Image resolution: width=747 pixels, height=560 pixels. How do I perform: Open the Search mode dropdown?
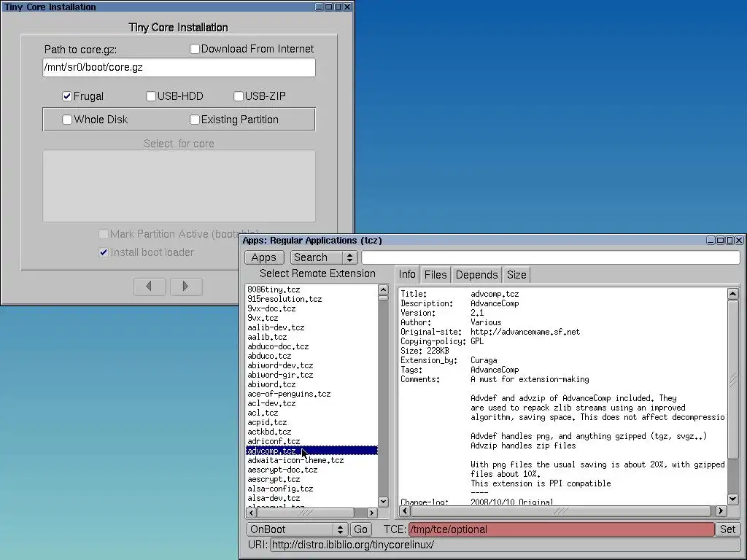point(323,257)
